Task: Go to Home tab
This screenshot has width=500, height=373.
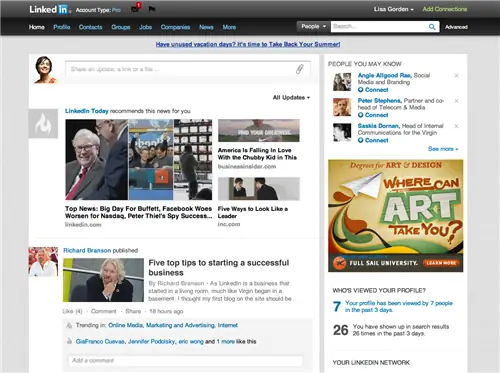Action: coord(37,27)
